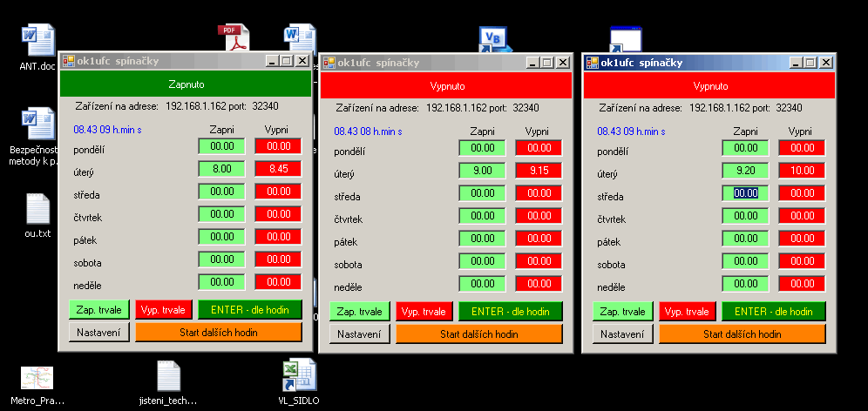The image size is (868, 411).
Task: Click the úterý Zapni field showing 8.00
Action: [221, 169]
